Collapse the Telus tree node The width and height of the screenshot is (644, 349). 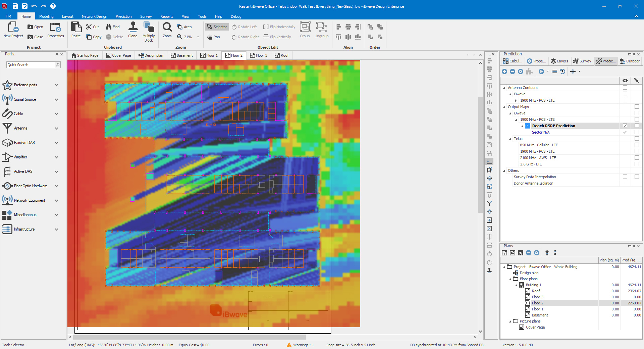pos(510,139)
